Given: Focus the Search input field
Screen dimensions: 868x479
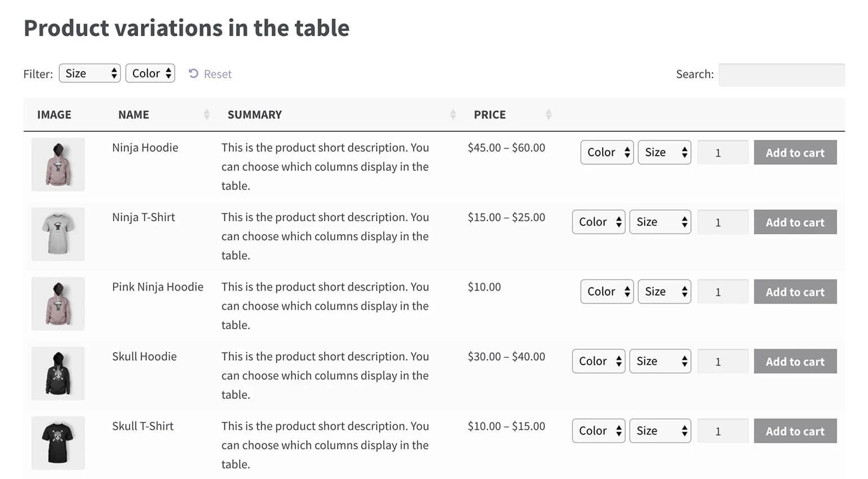Looking at the screenshot, I should [x=781, y=74].
